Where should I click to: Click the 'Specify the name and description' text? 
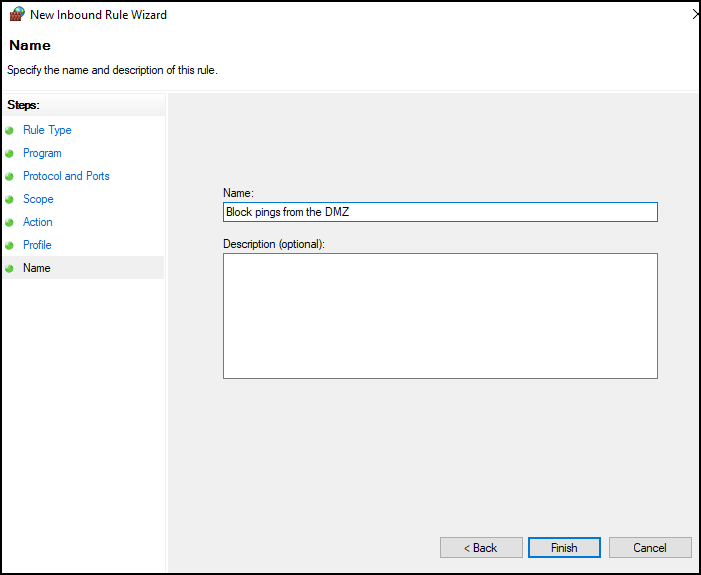coord(112,70)
